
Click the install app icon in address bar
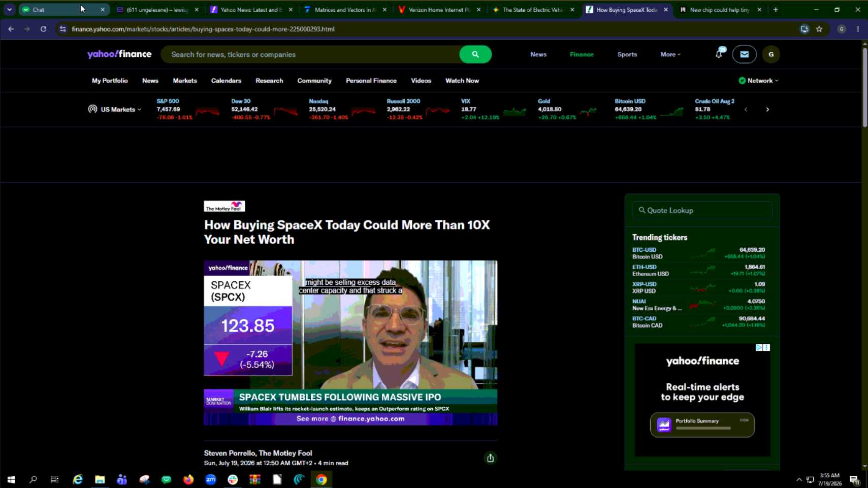pos(805,29)
